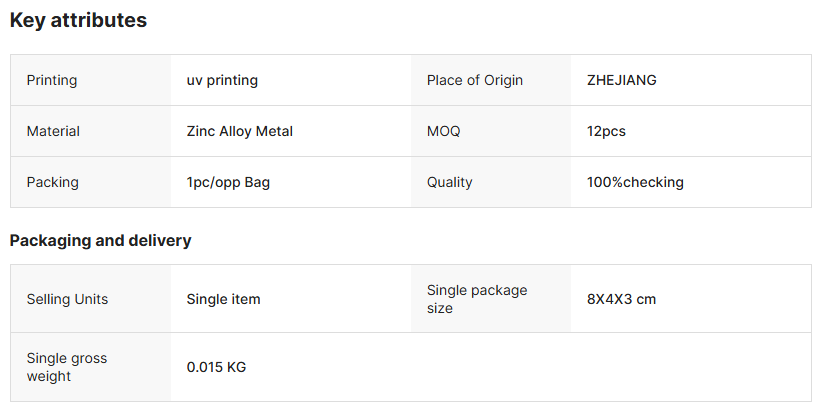Click the 1pc/opp Bag value

(x=228, y=182)
